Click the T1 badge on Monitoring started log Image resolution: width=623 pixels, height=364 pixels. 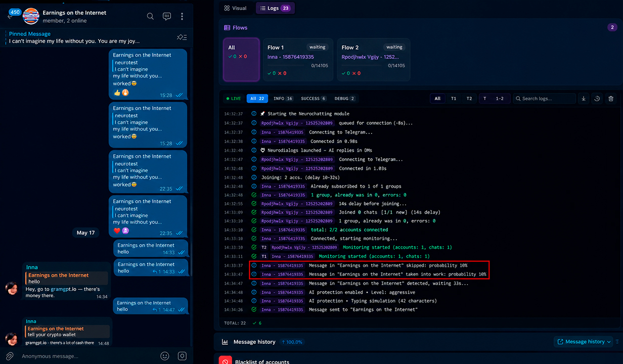264,256
